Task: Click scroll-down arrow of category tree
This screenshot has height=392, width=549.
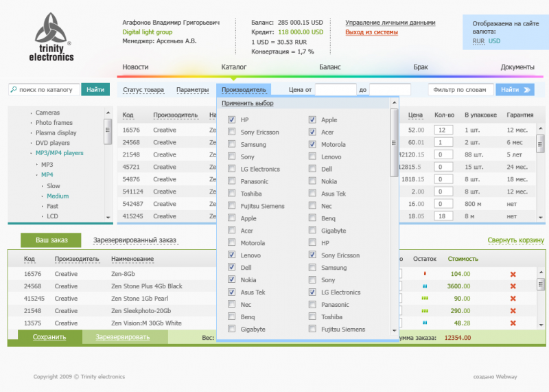Action: (108, 218)
